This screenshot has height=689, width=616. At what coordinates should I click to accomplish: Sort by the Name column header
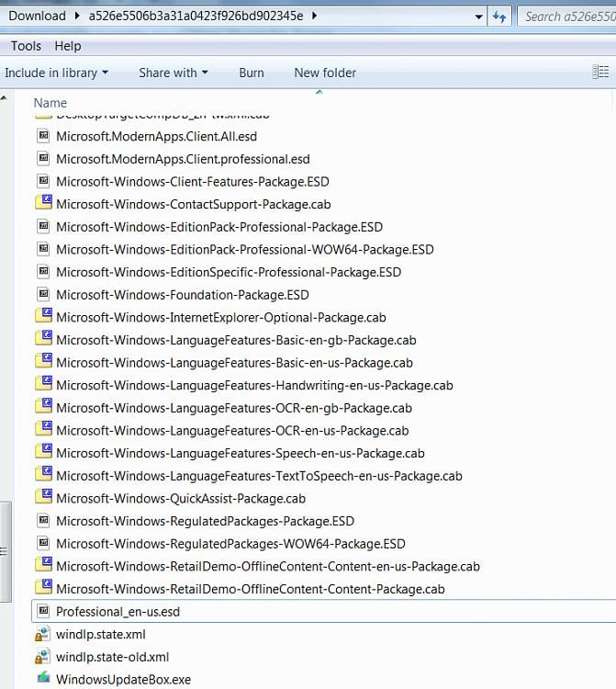50,103
